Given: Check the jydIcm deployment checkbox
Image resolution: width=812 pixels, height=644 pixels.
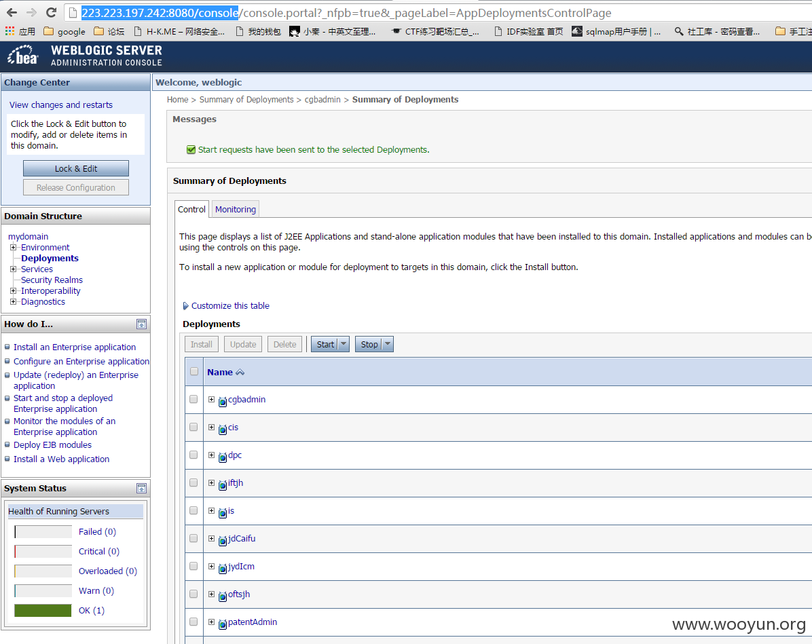Looking at the screenshot, I should point(193,566).
